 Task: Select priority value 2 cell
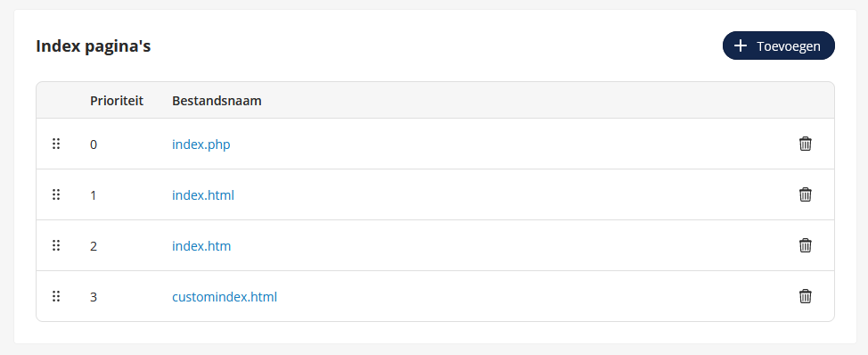[94, 246]
